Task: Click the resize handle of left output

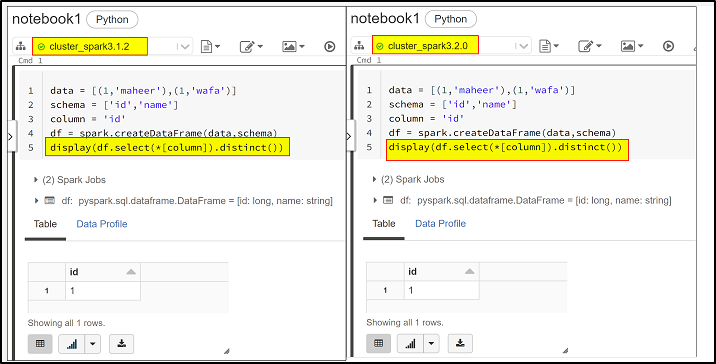Action: click(x=226, y=351)
